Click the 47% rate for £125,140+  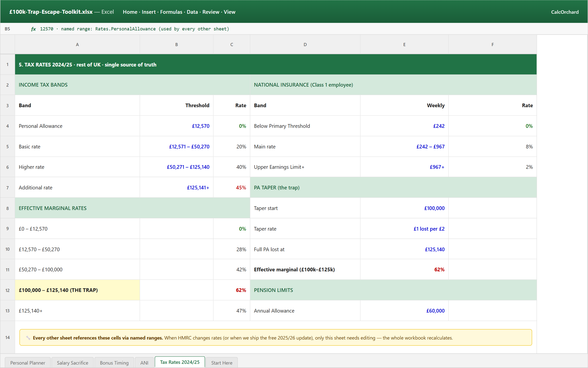pos(232,311)
